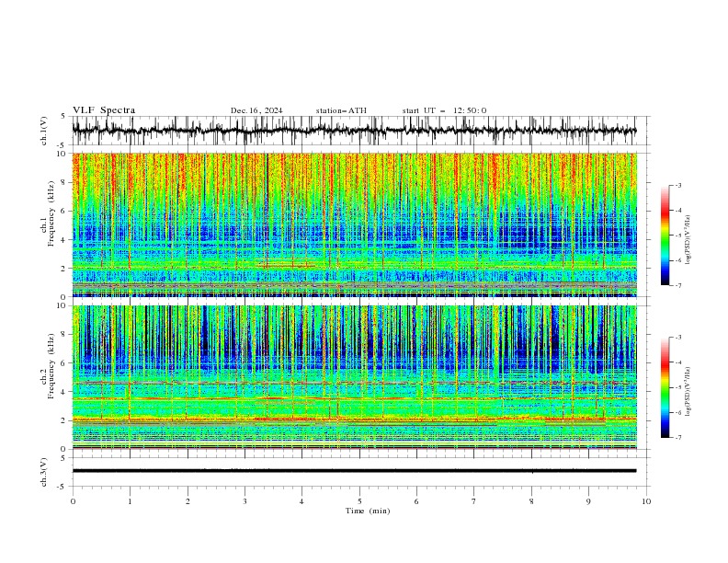728x563 pixels.
Task: Select the "Dec. 16, 2024" date text
Action: (256, 110)
